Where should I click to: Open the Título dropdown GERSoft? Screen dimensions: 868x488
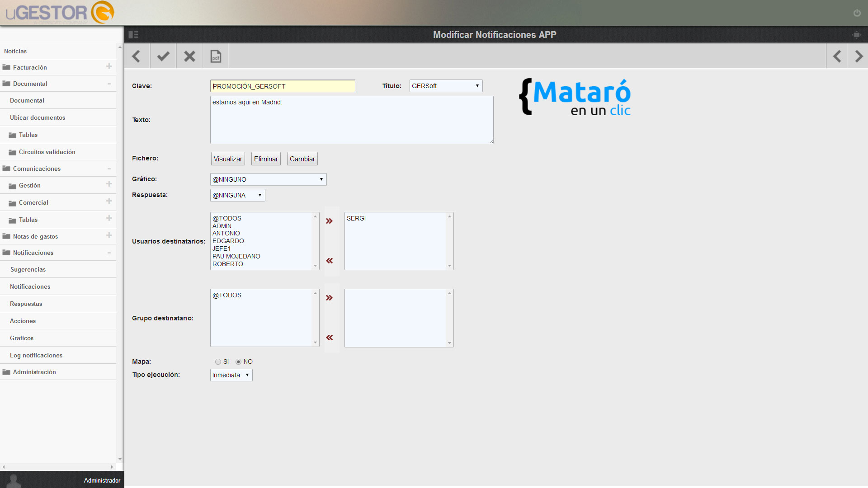click(446, 86)
